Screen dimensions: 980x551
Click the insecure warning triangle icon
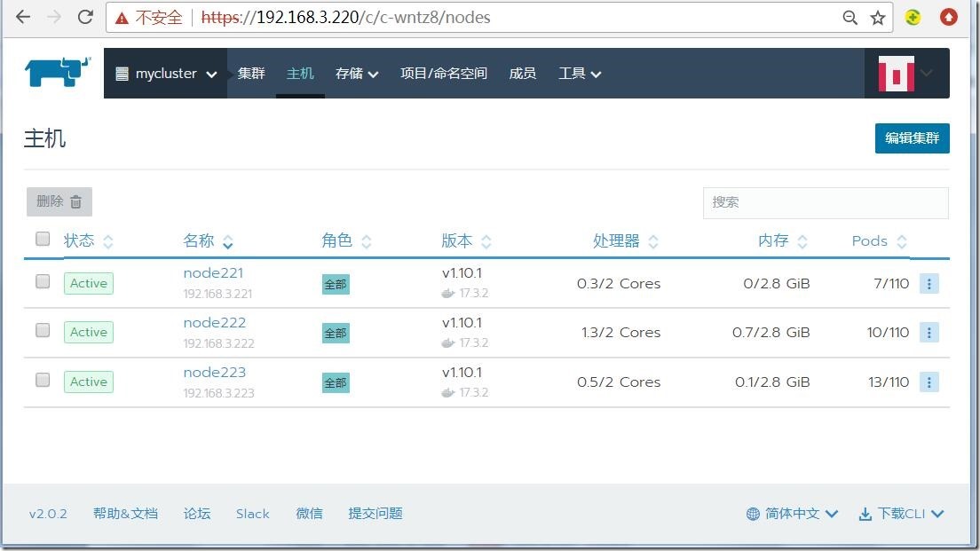point(122,18)
